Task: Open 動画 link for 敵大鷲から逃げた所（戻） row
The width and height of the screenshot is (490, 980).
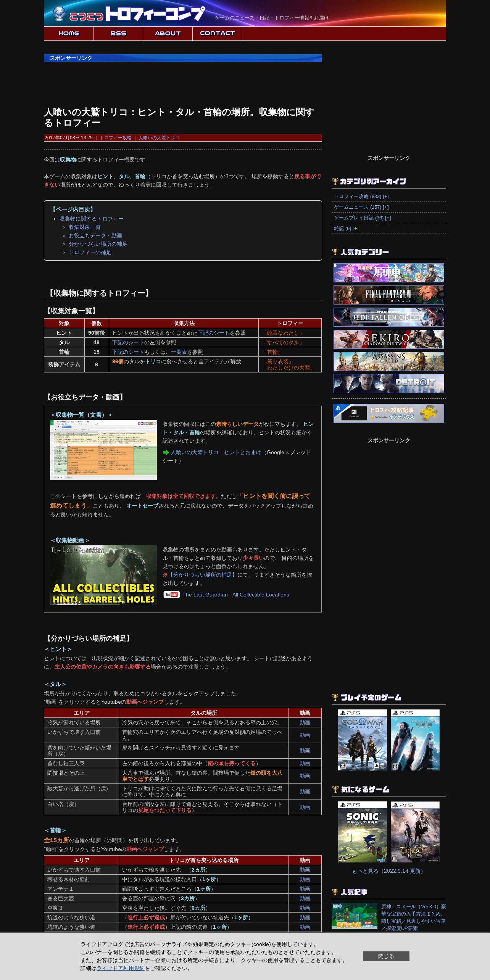Action: coord(305,791)
